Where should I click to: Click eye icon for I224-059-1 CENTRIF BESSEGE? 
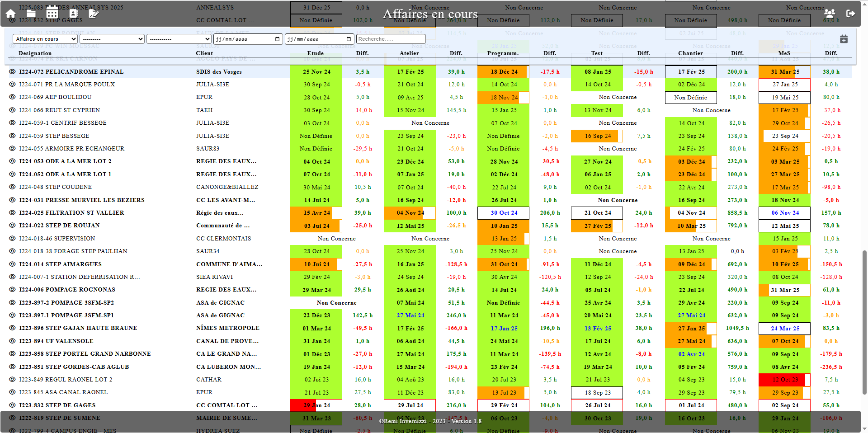[x=12, y=122]
